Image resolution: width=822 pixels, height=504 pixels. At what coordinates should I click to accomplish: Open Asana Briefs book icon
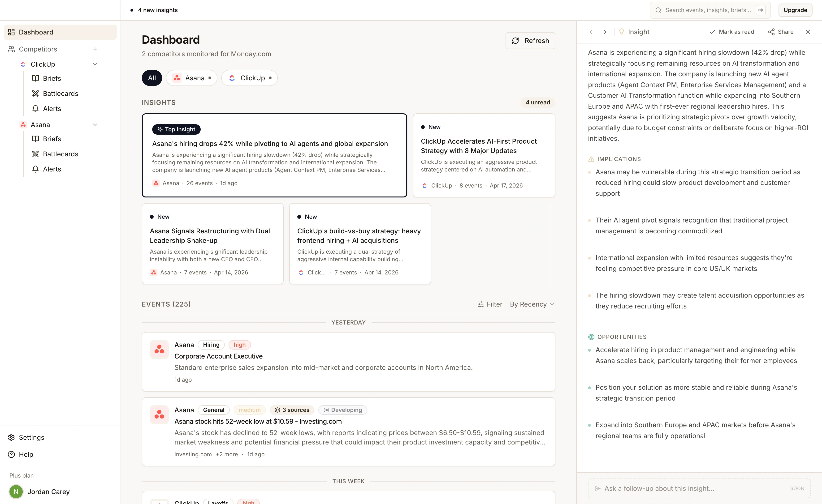click(x=35, y=139)
